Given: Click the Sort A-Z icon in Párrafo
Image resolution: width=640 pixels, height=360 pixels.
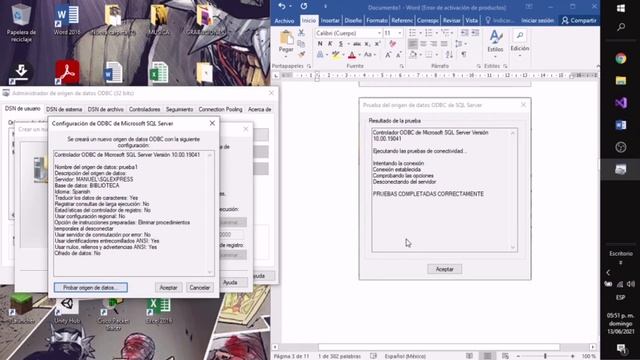Looking at the screenshot, I should 449,54.
